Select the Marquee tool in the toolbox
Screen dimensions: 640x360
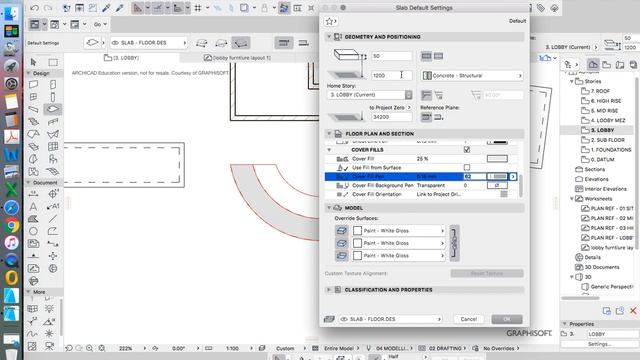tap(53, 62)
